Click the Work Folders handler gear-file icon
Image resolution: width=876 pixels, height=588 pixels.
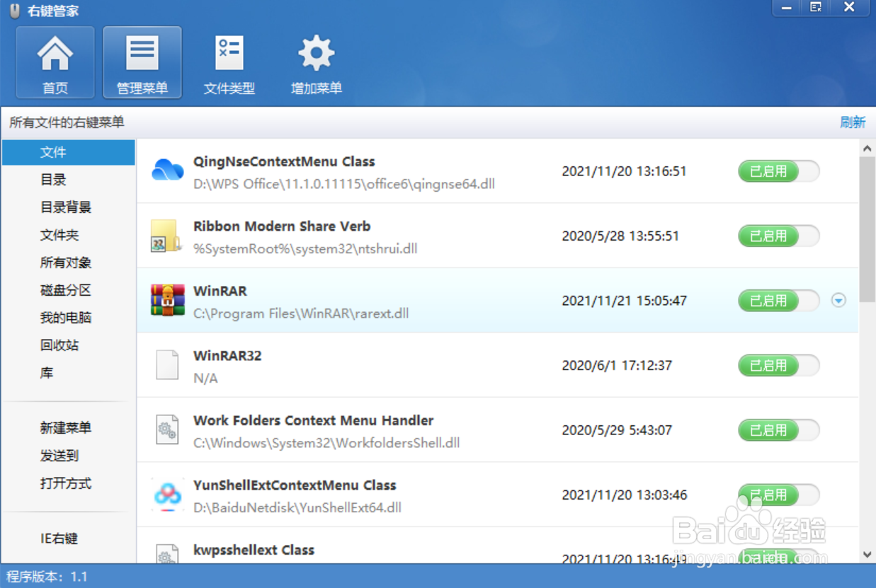167,430
